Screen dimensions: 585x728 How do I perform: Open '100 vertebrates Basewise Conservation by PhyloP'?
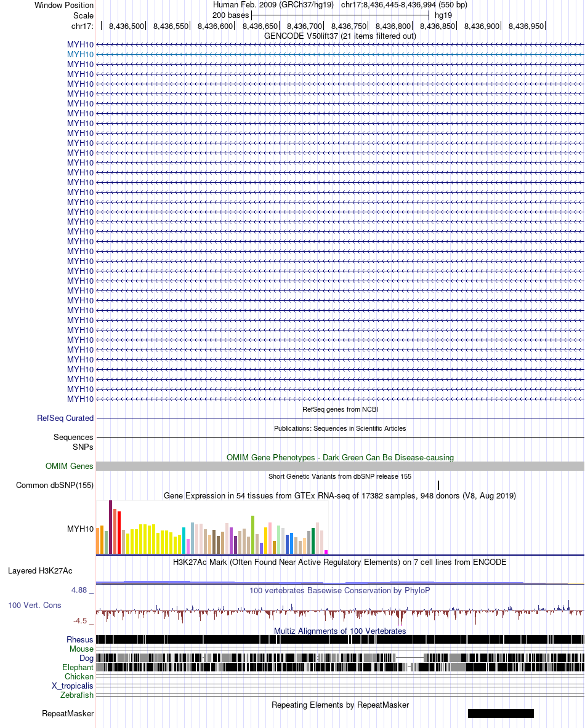point(340,590)
